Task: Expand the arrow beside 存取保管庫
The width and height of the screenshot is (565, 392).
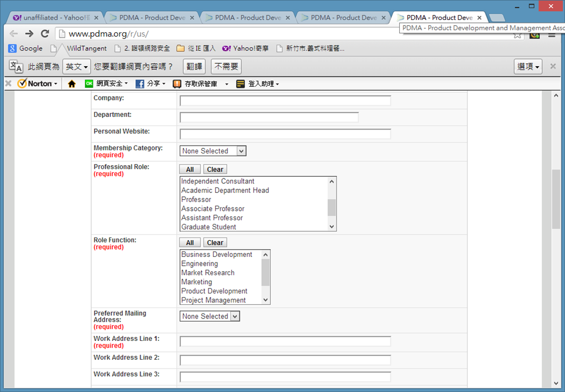Action: coord(227,84)
